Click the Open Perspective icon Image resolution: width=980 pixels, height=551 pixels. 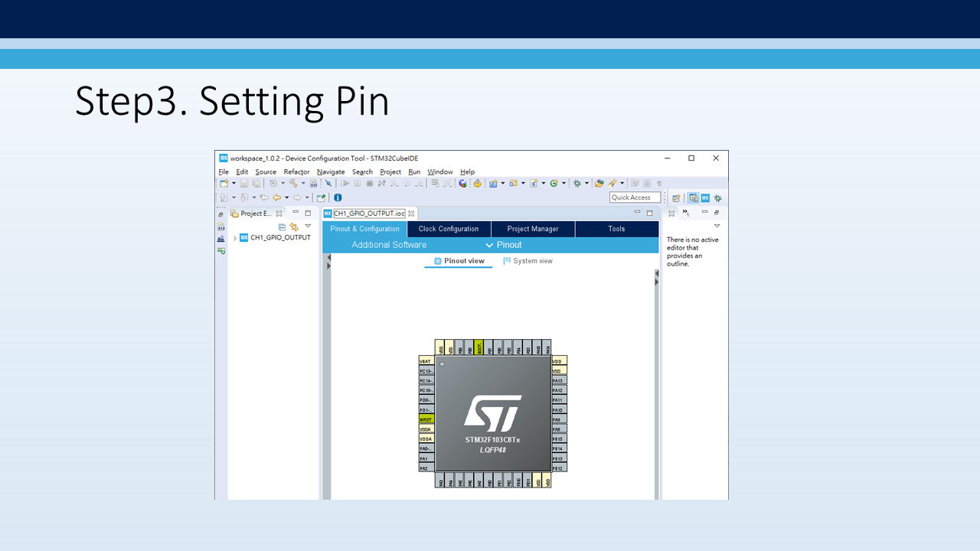(x=676, y=197)
